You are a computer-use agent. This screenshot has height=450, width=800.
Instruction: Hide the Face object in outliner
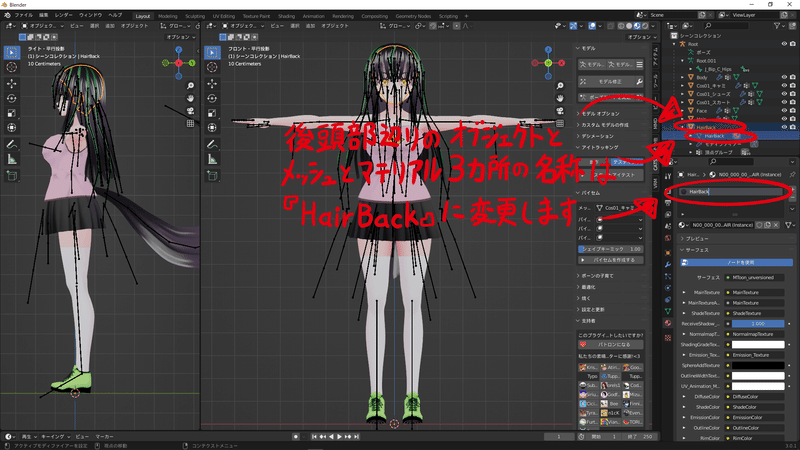[784, 110]
